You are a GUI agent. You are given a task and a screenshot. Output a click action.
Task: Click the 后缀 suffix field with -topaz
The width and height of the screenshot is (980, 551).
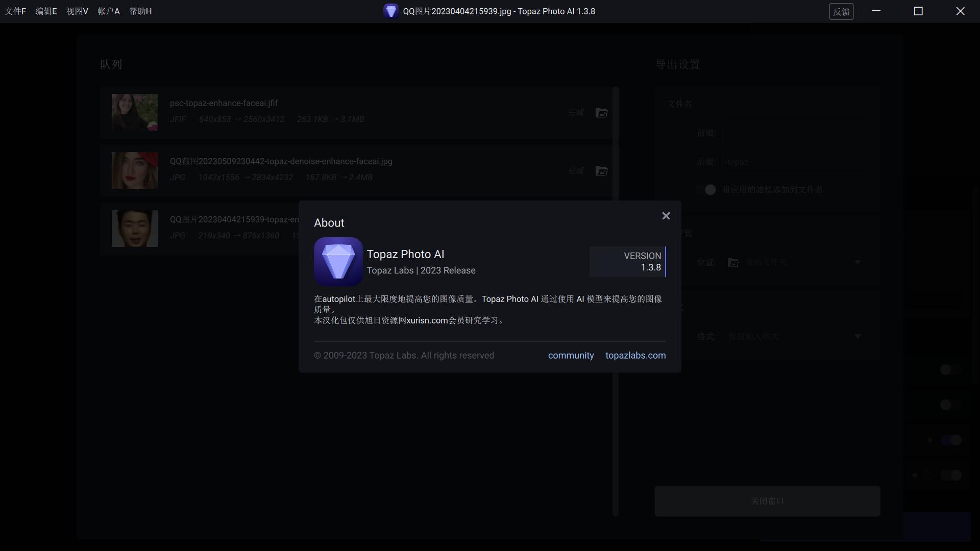coord(795,162)
